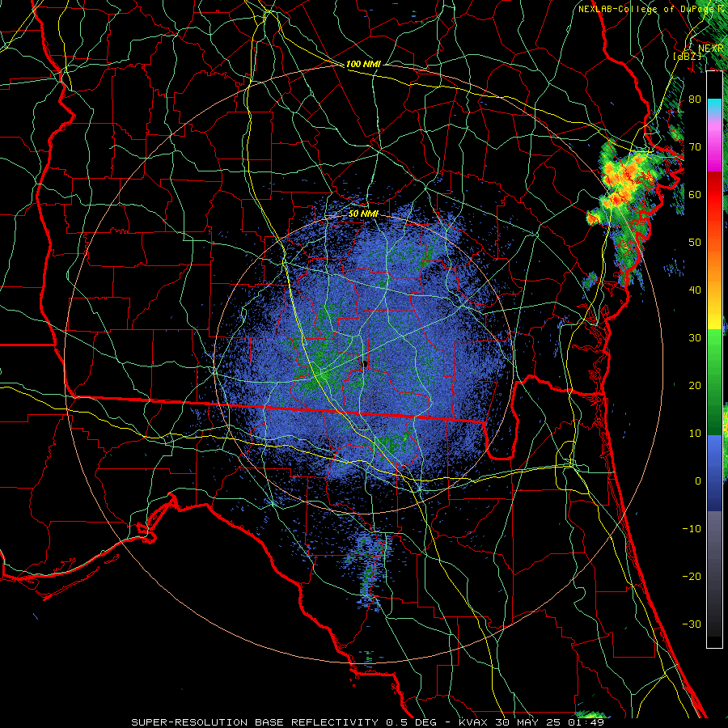Image resolution: width=728 pixels, height=728 pixels.
Task: Pick the green segment of the color bar
Action: tap(714, 382)
